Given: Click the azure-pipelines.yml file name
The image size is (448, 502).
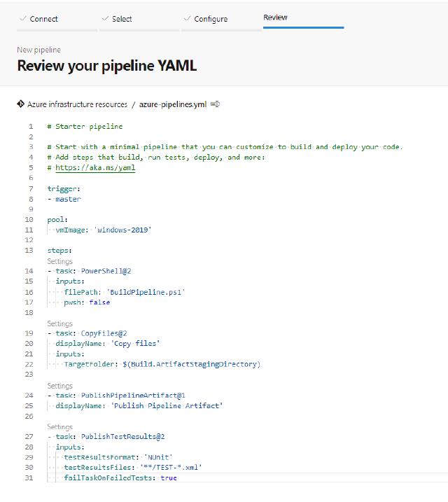Looking at the screenshot, I should pyautogui.click(x=172, y=104).
